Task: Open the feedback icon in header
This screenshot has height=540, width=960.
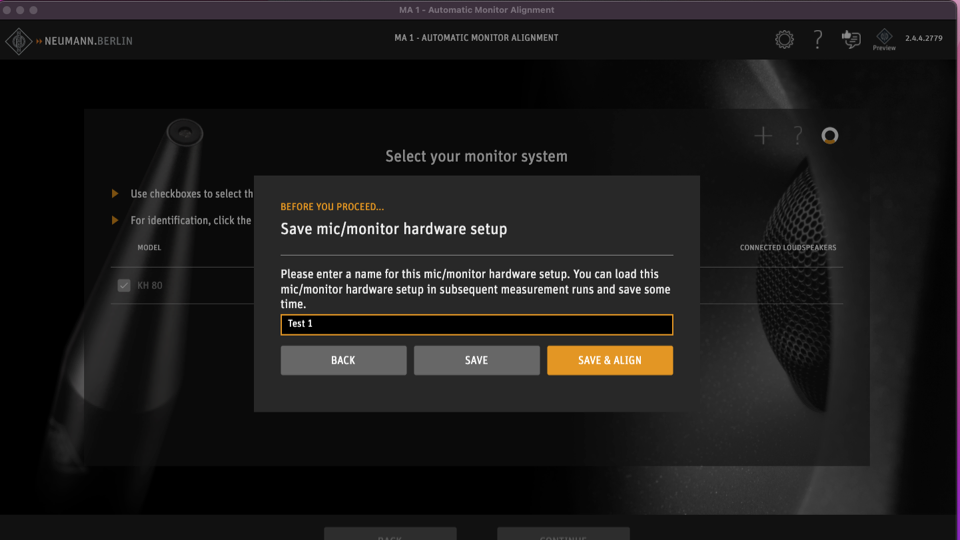Action: click(851, 39)
